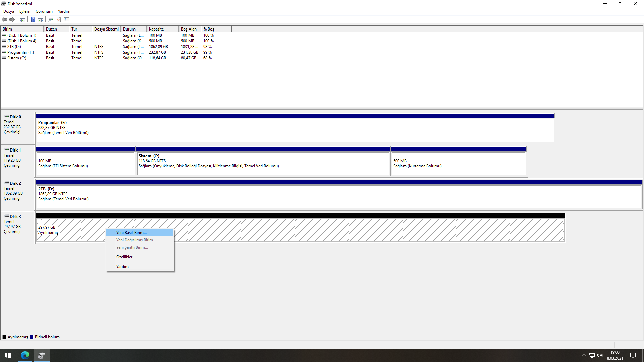Open Microsoft Edge from the taskbar
The height and width of the screenshot is (362, 644).
click(25, 355)
